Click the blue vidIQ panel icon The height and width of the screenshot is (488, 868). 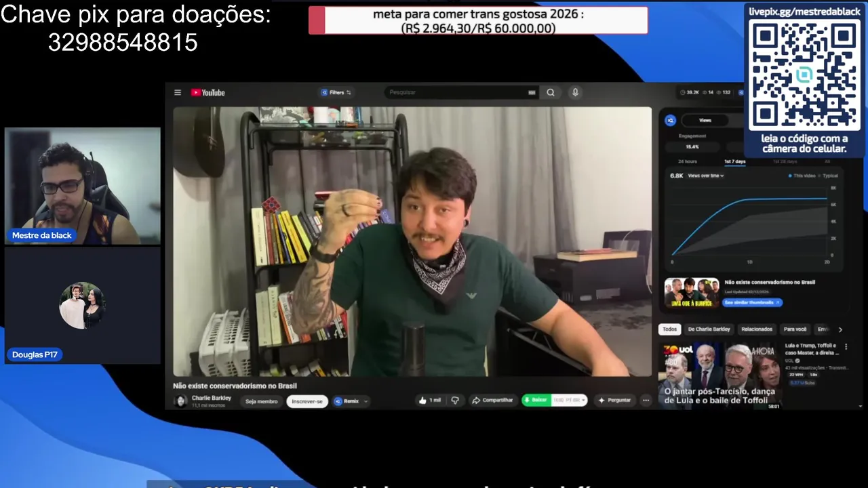671,121
